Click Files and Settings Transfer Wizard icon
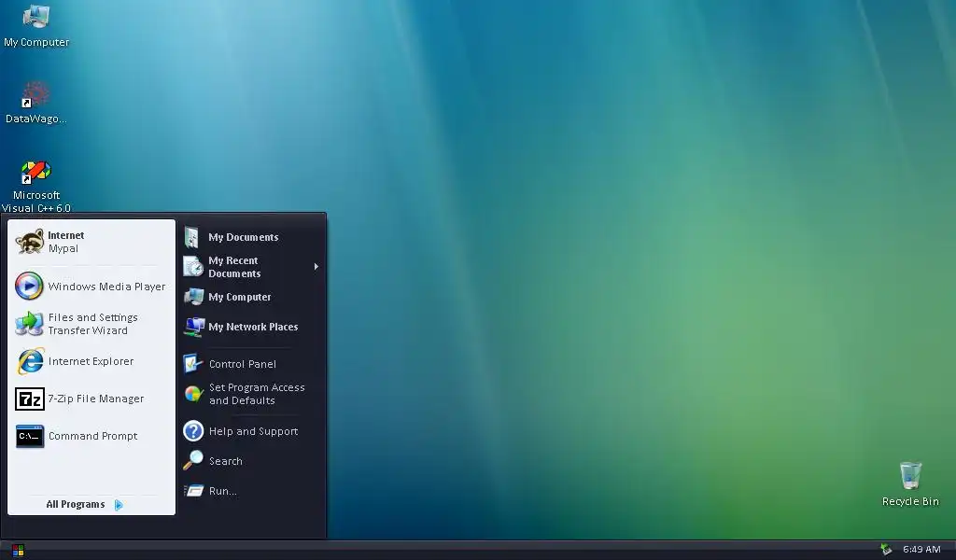Image resolution: width=956 pixels, height=560 pixels. 29,324
